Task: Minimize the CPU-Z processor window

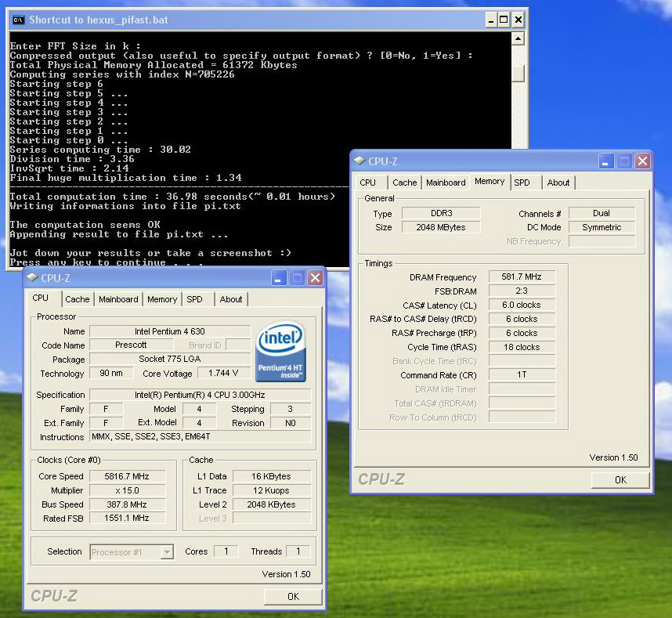Action: (x=279, y=278)
